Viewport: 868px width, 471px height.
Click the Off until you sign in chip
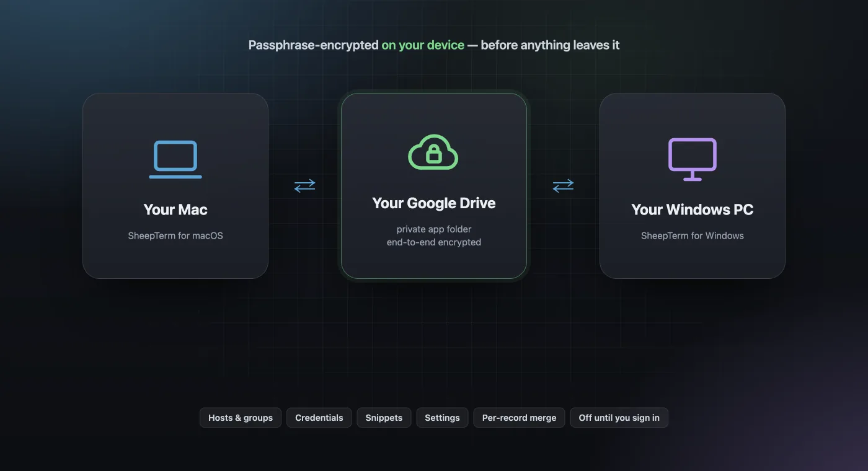[x=619, y=418]
